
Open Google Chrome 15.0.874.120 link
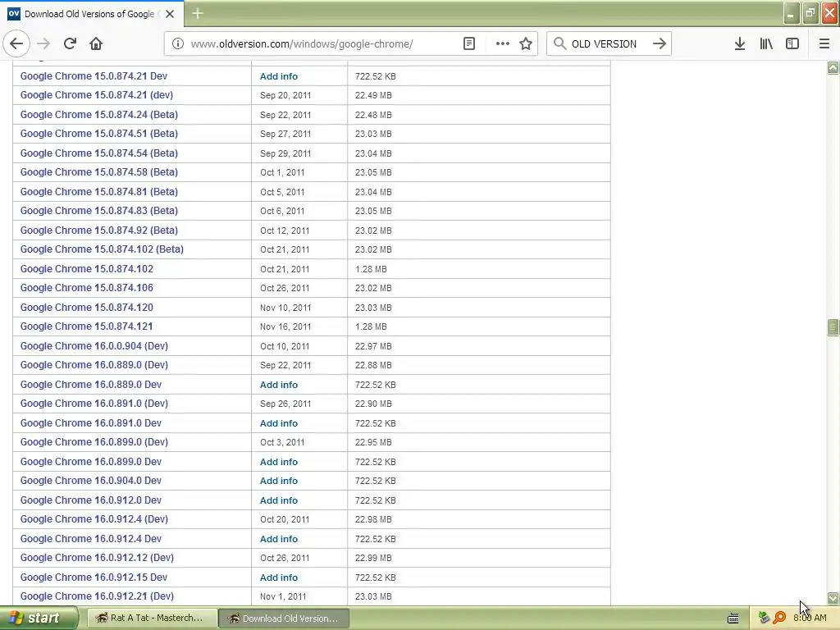pos(87,308)
